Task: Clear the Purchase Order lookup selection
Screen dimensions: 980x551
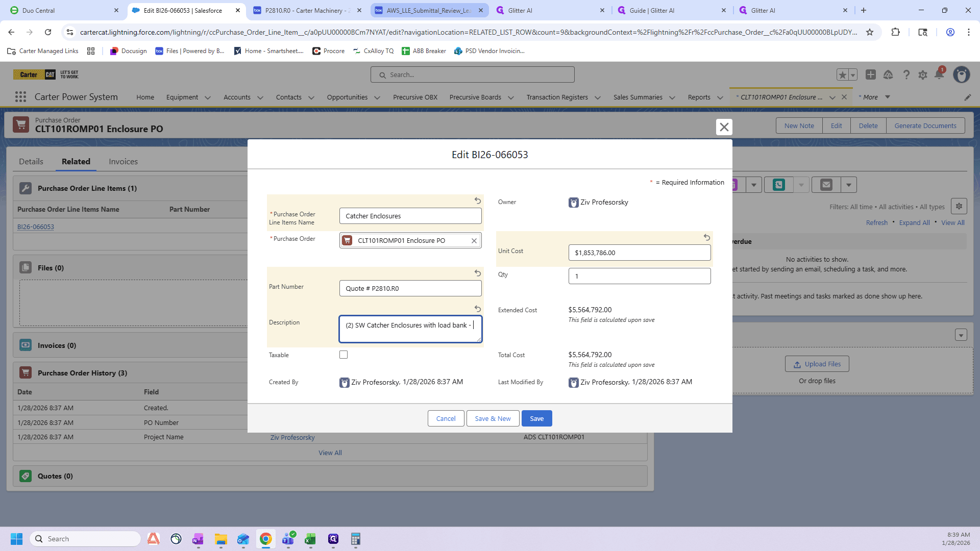Action: pyautogui.click(x=474, y=241)
